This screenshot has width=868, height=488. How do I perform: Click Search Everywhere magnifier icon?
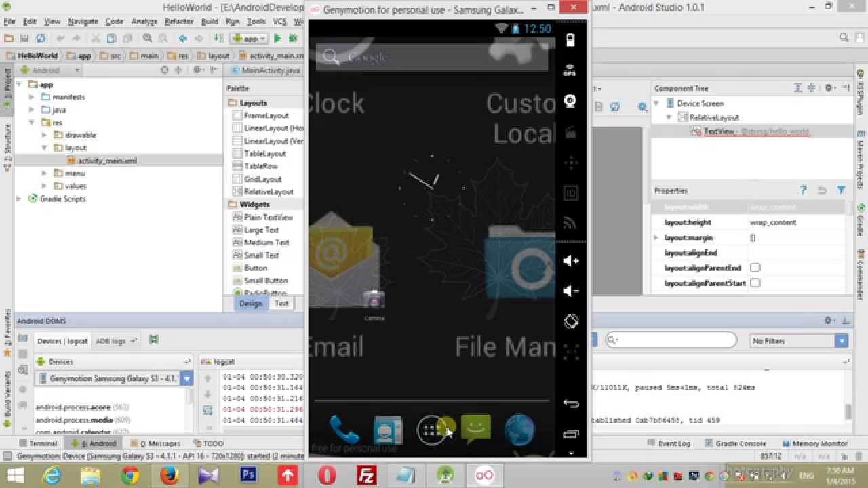tap(844, 38)
